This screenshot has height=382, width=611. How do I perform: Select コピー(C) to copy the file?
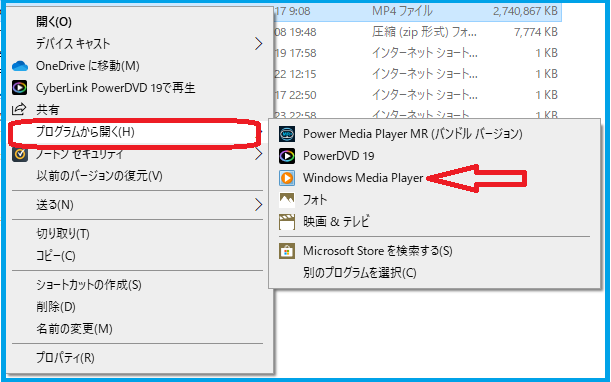[x=56, y=256]
